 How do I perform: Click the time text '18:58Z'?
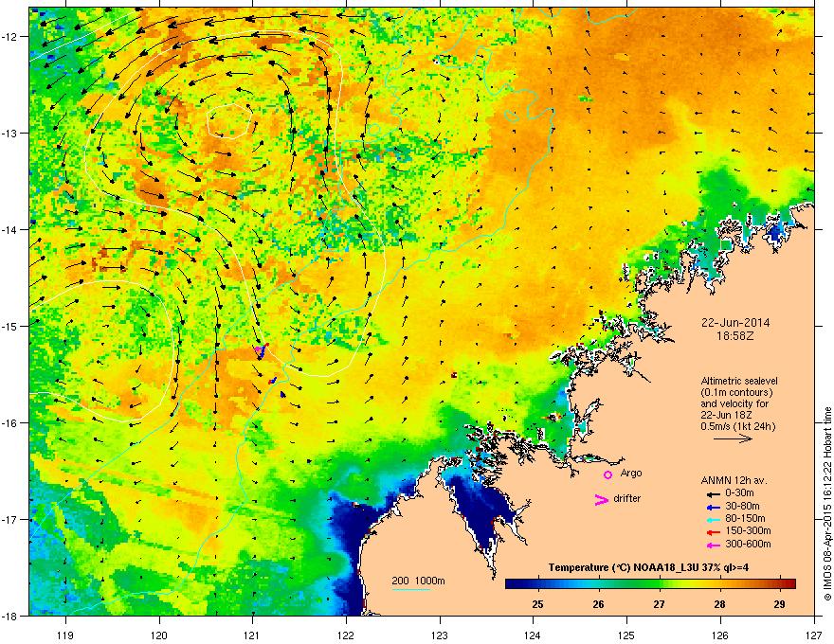[x=735, y=336]
